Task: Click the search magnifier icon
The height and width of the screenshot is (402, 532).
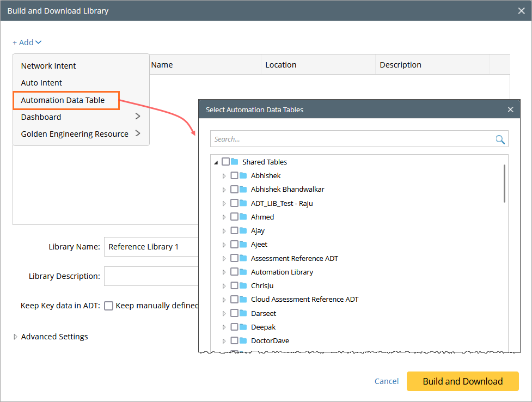Action: pos(500,139)
